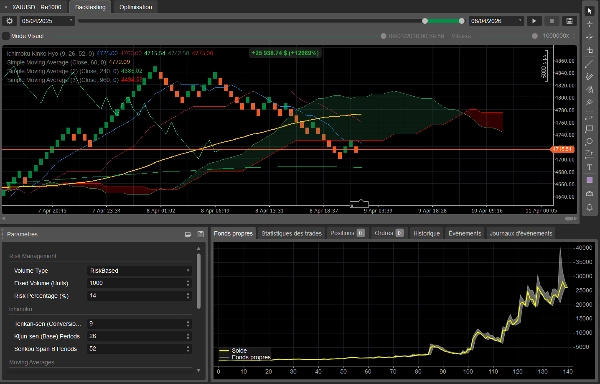
Task: Click first icon in Parameters header
Action: click(188, 234)
